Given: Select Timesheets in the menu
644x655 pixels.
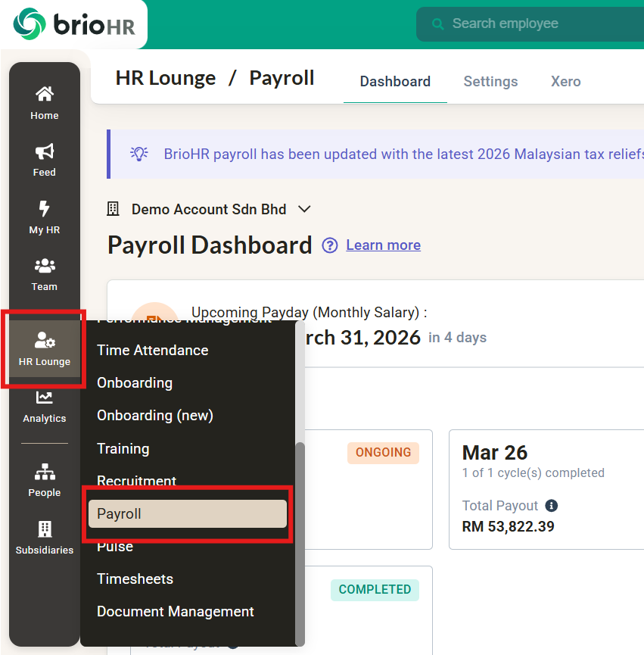Looking at the screenshot, I should pos(135,579).
